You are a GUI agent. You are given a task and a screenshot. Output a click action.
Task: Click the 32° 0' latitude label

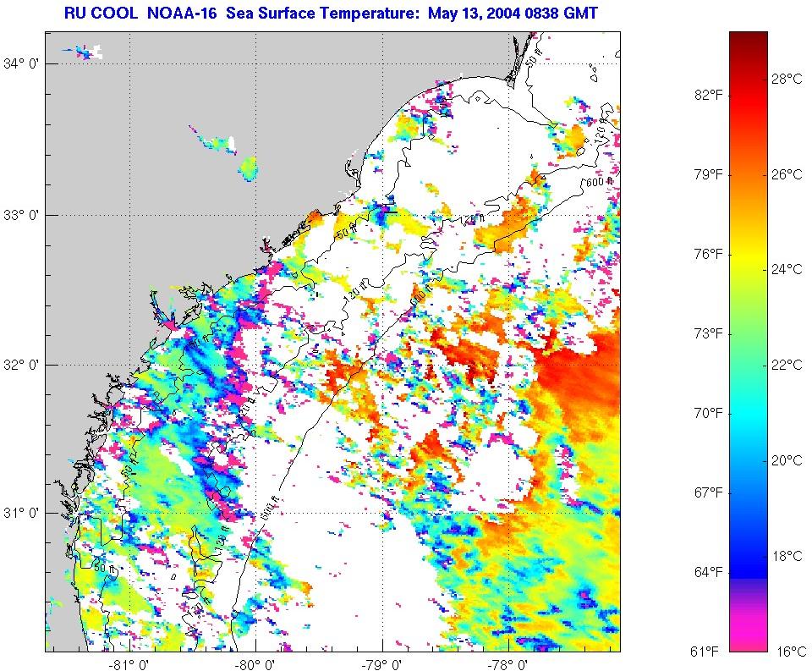tap(21, 365)
